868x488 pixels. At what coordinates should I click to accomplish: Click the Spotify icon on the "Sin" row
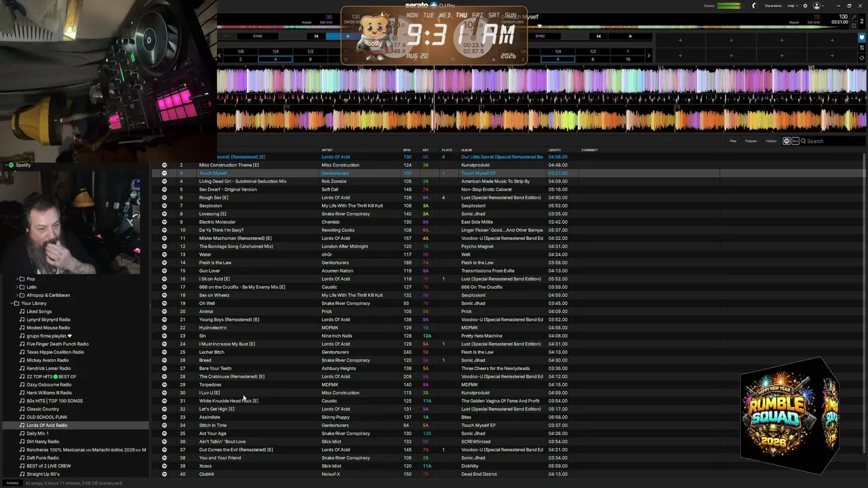click(164, 335)
